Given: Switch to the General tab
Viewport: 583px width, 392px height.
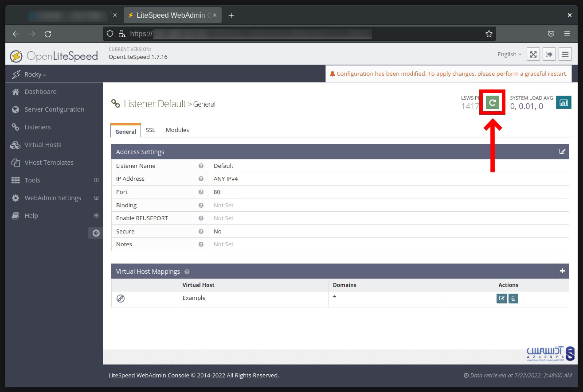Looking at the screenshot, I should [125, 131].
